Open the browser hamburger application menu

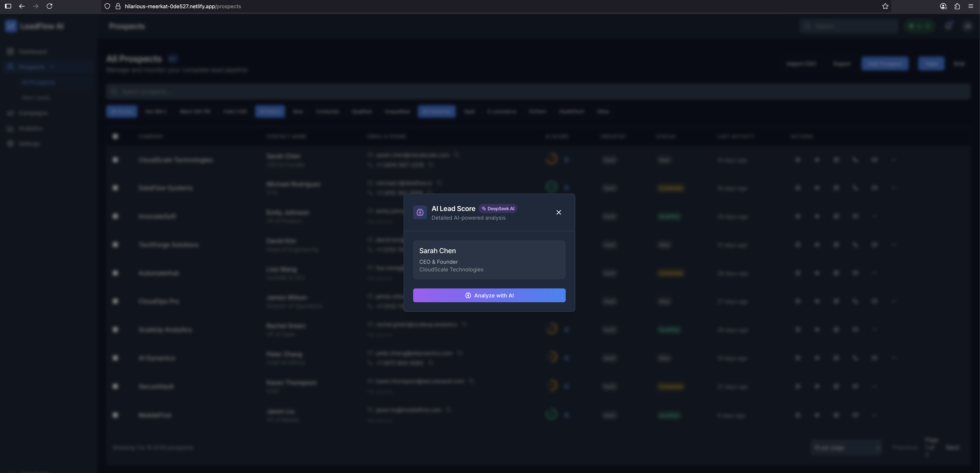[x=970, y=6]
